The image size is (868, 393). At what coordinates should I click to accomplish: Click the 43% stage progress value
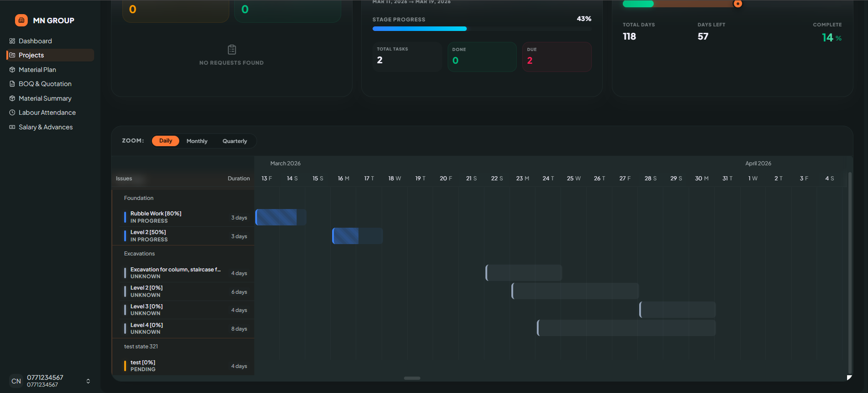point(584,19)
